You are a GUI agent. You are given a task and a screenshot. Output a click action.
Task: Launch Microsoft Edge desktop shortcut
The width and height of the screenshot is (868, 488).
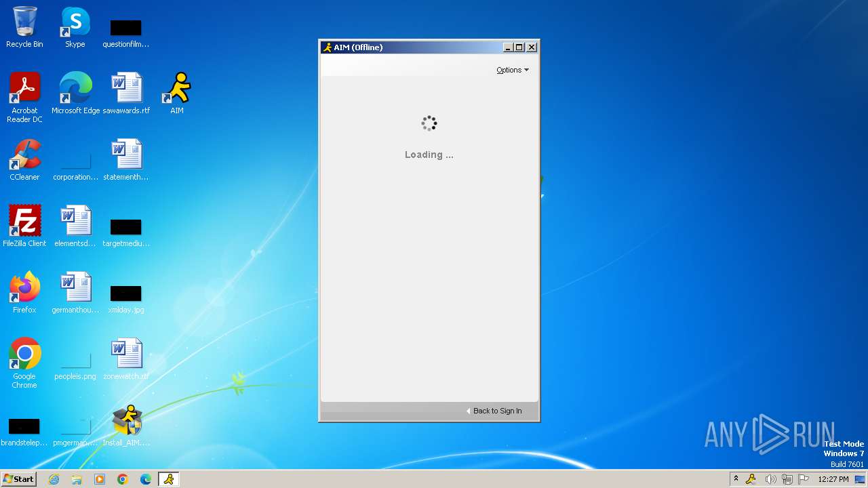point(75,94)
